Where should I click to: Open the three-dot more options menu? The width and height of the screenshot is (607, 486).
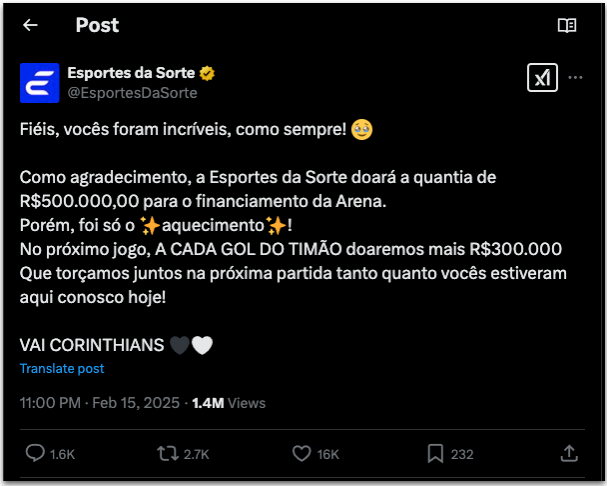[x=576, y=78]
